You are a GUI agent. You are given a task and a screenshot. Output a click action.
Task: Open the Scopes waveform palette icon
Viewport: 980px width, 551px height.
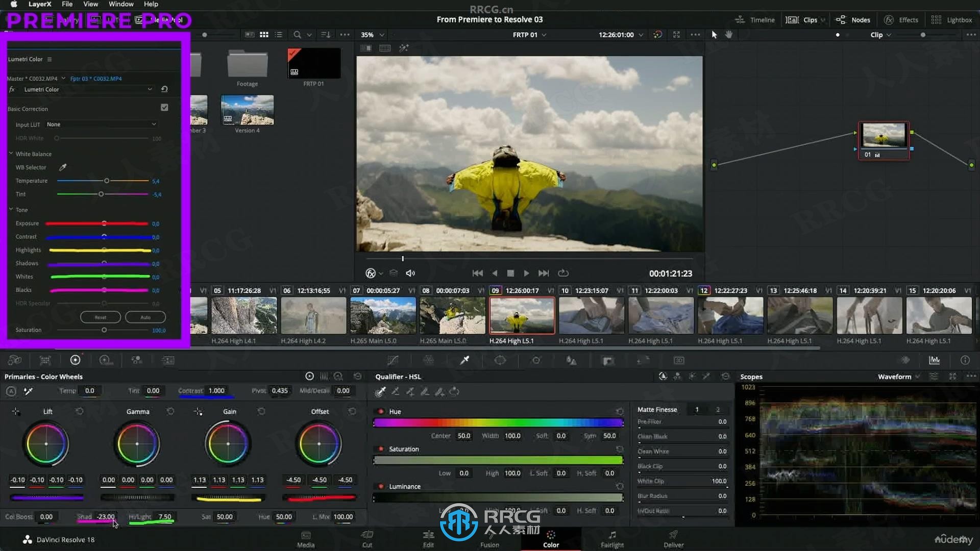point(934,360)
